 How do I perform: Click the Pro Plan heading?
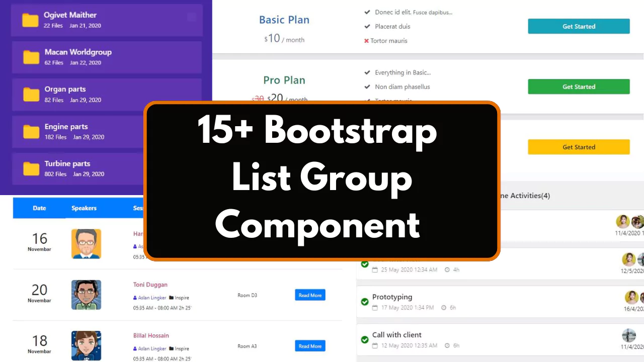pyautogui.click(x=284, y=80)
